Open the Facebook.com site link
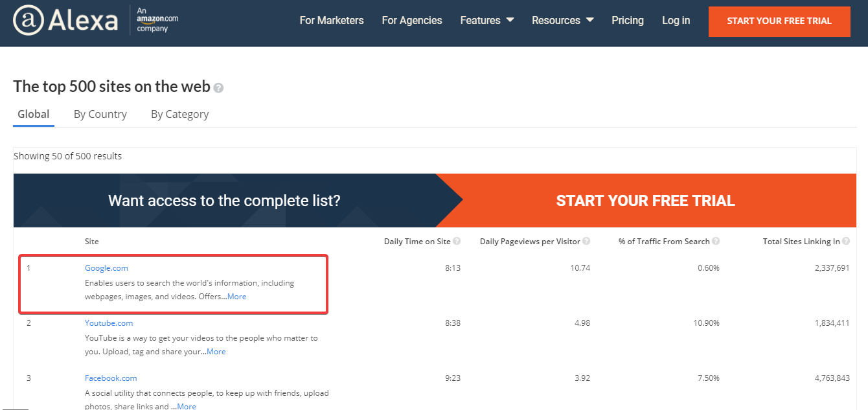 (x=111, y=378)
